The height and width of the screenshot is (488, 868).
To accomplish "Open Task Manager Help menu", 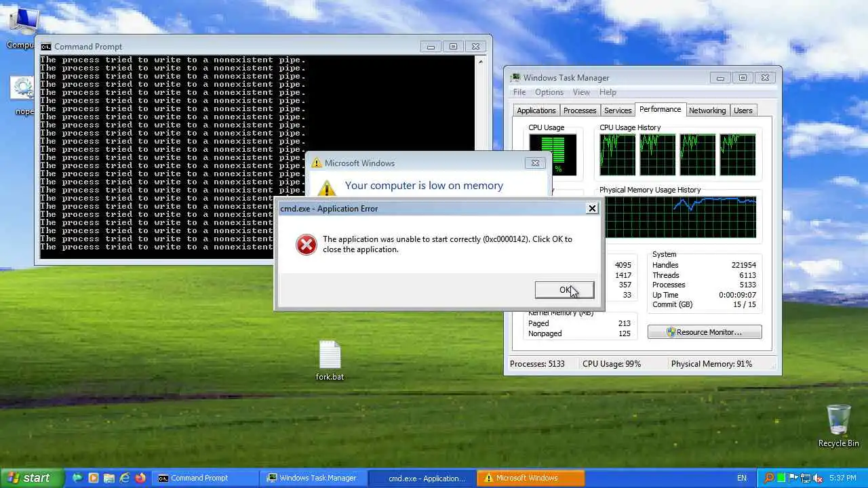I will click(608, 92).
